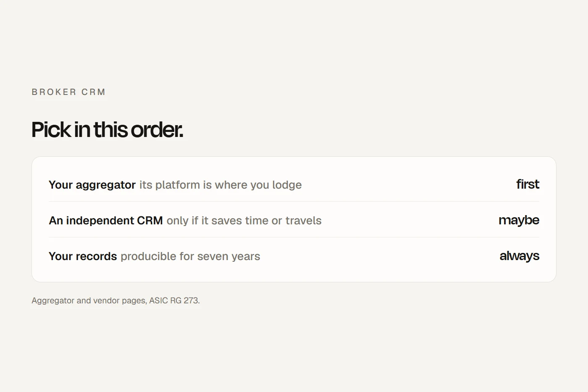Click the word 'CRM' in second row
Image resolution: width=588 pixels, height=392 pixels.
click(150, 221)
